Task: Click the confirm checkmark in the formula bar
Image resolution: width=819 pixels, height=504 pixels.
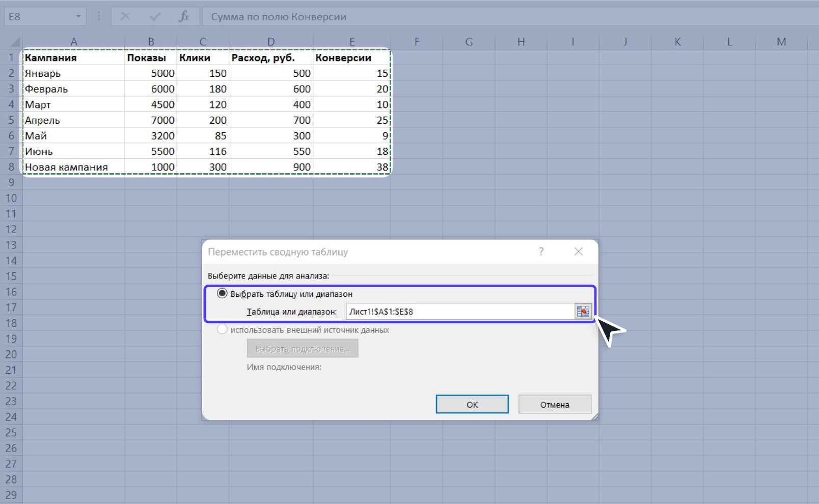Action: tap(155, 17)
